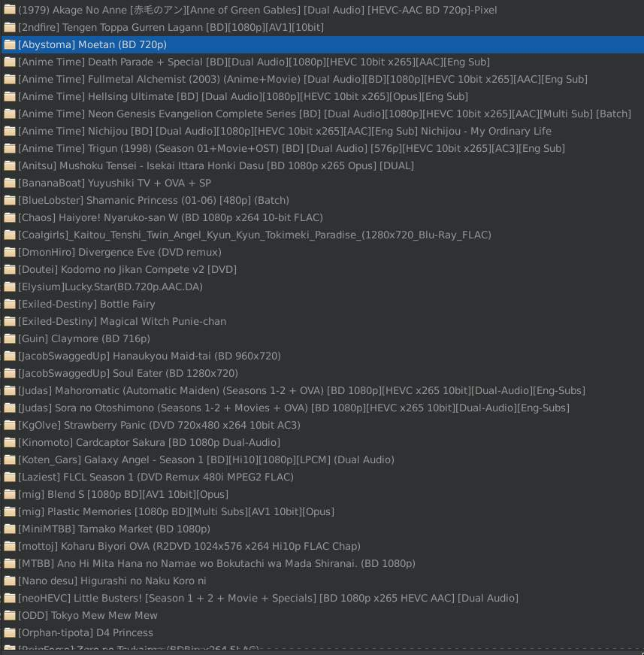Pick the Shamanic Princess folder icon
Viewport: 644px width, 655px height.
tap(10, 200)
